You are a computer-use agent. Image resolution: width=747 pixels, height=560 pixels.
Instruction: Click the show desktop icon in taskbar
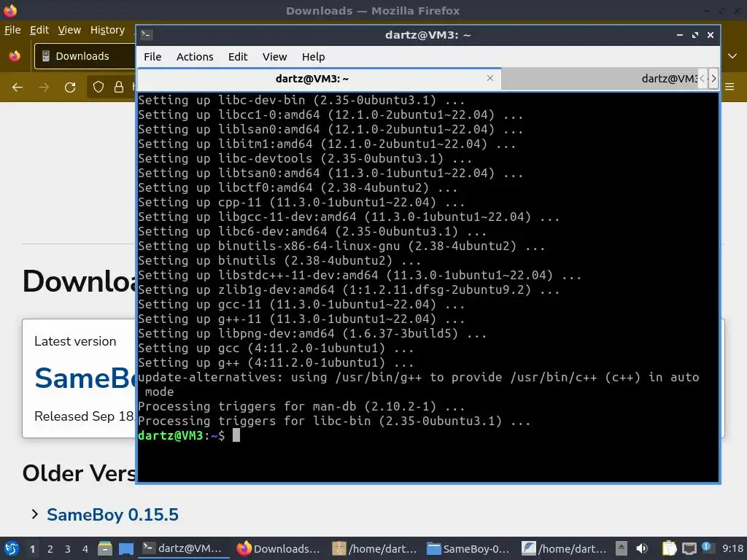click(x=125, y=548)
